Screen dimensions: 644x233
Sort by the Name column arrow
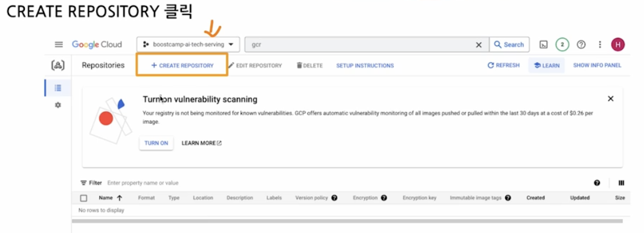(120, 198)
